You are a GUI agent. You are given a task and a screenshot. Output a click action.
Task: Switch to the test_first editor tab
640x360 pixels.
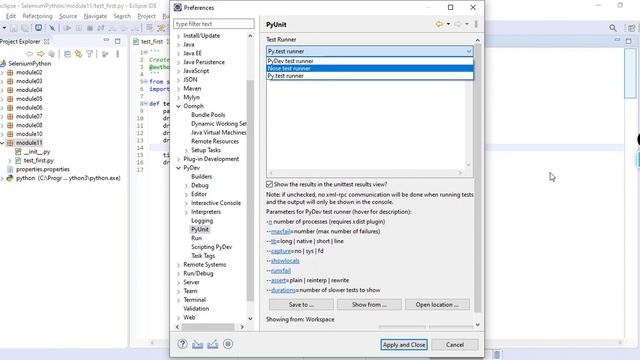pos(152,41)
